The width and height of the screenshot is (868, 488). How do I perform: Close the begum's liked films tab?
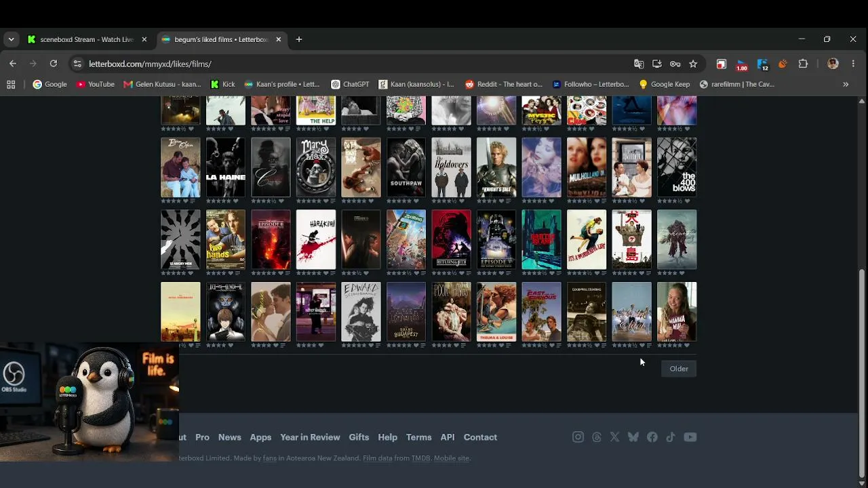click(278, 39)
